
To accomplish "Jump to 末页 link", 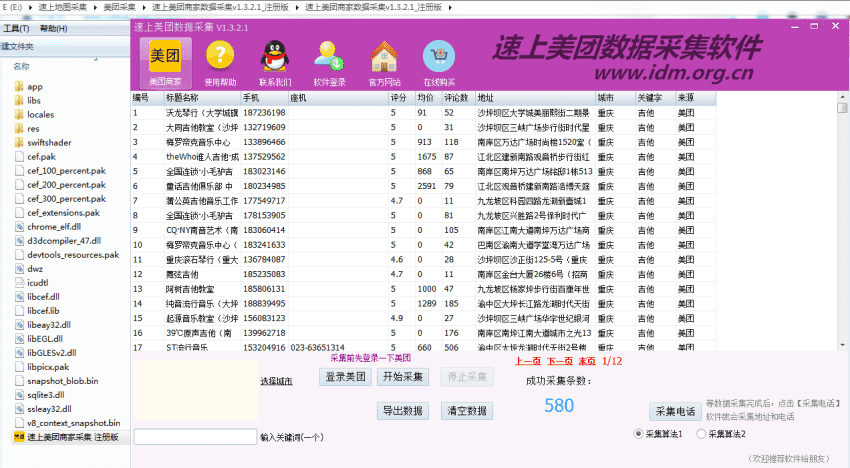I will coord(587,361).
